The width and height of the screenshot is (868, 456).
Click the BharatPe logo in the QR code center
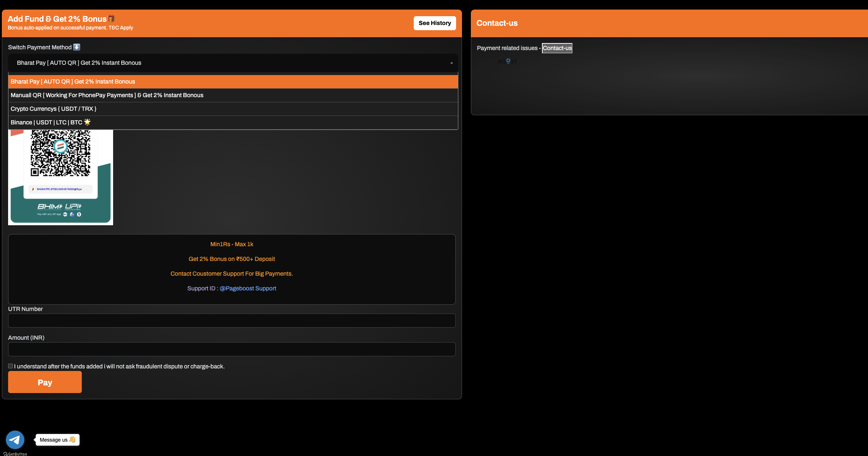click(60, 146)
